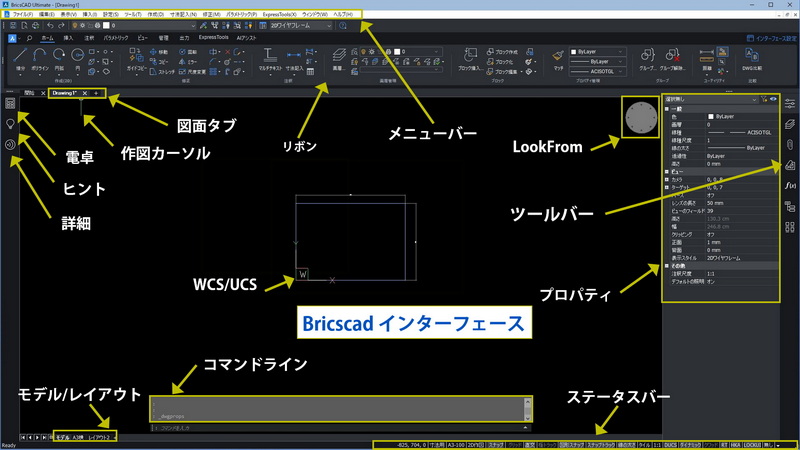Open status bar options arrow at far right
Screen dimensions: 800x450
(x=778, y=445)
